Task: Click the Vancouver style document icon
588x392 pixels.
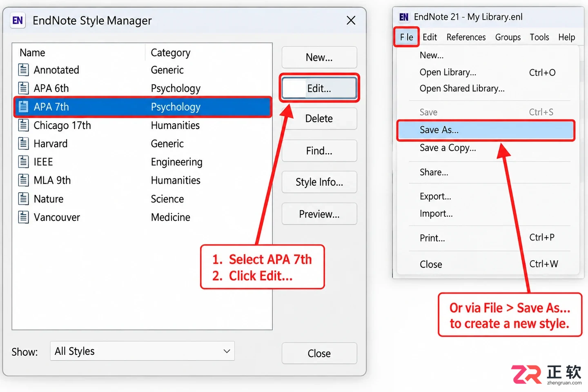Action: (24, 217)
